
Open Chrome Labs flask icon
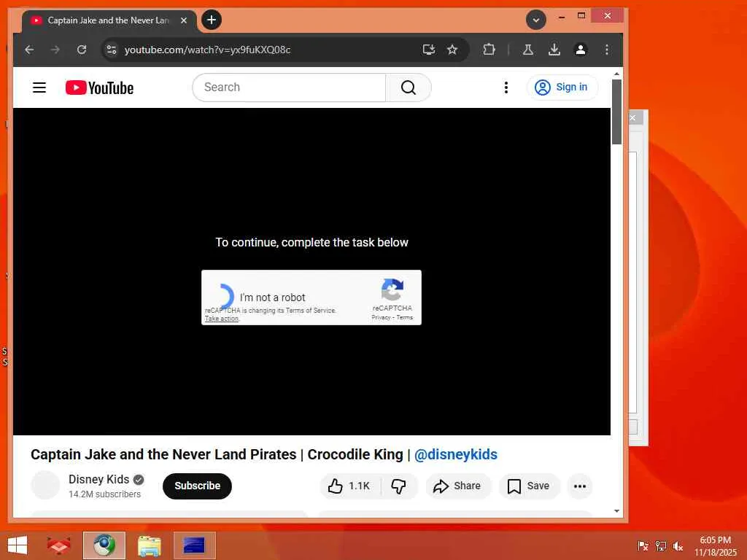coord(528,50)
